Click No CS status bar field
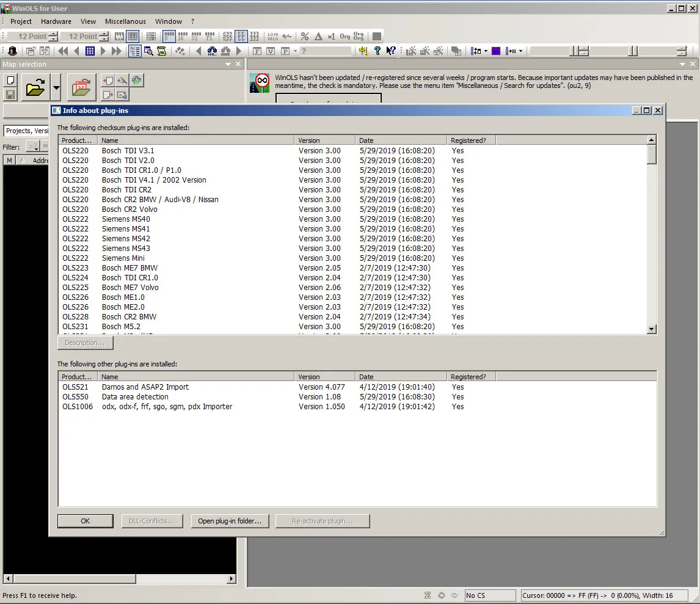Screen dimensions: 700x604 coord(490,595)
